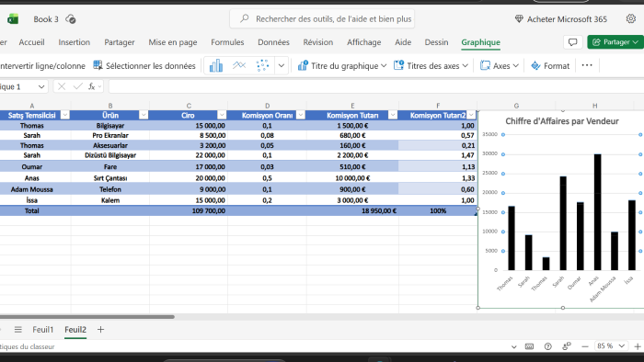Open the Révision tab

pos(318,42)
